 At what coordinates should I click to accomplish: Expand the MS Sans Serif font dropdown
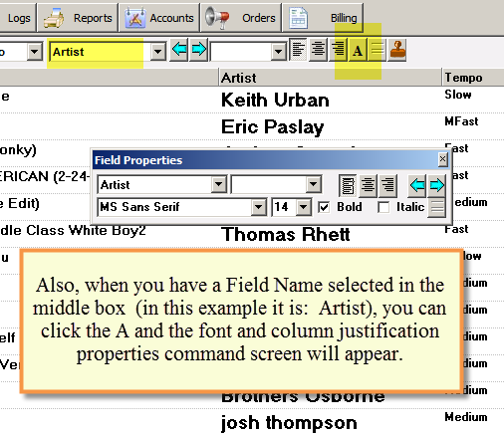[258, 207]
